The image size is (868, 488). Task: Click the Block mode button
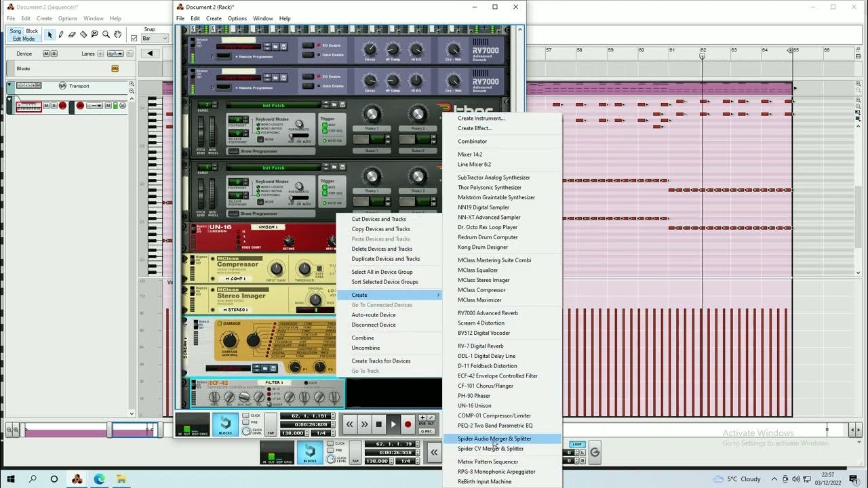pyautogui.click(x=32, y=31)
